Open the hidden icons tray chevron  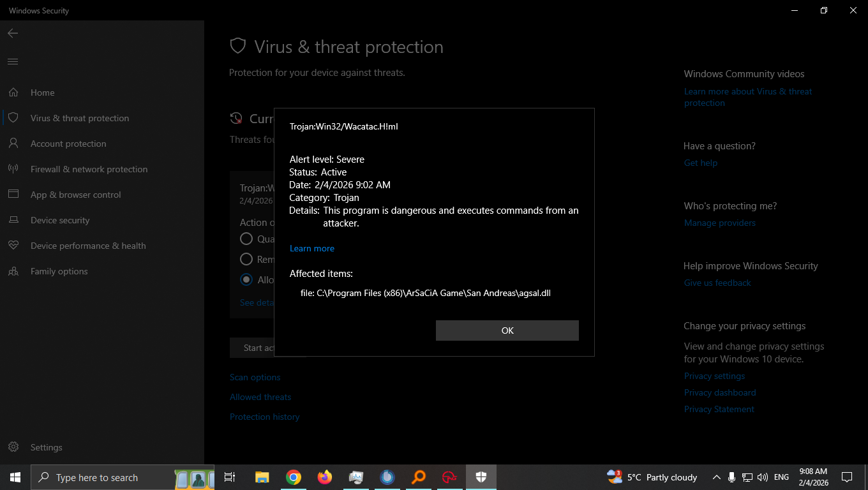pos(716,477)
